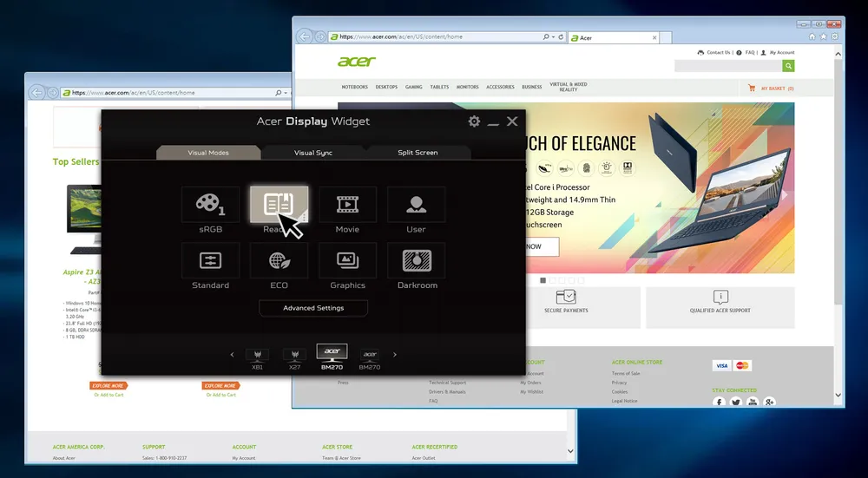Open Tools gear in front browser toolbar
The width and height of the screenshot is (868, 478).
[835, 36]
